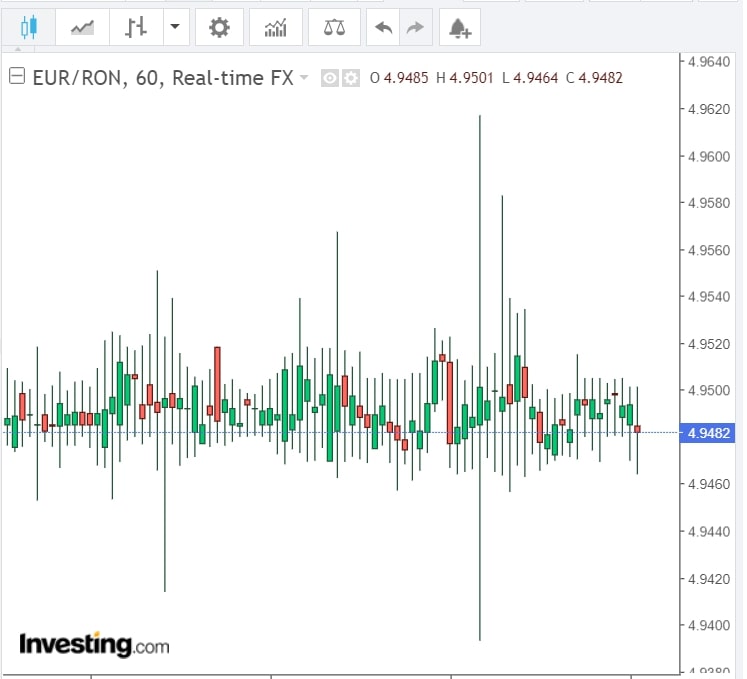Viewport: 747px width, 679px height.
Task: Select the candlestick chart type
Action: [x=28, y=27]
